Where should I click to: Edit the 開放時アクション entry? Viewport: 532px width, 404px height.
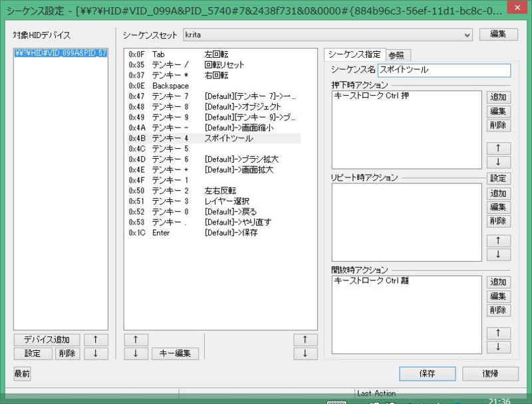[x=498, y=296]
